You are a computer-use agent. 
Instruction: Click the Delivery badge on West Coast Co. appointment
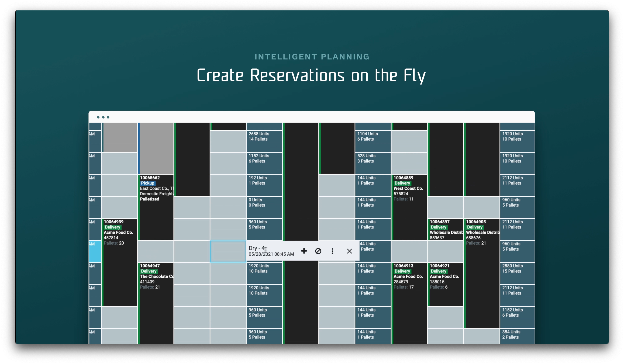point(402,183)
